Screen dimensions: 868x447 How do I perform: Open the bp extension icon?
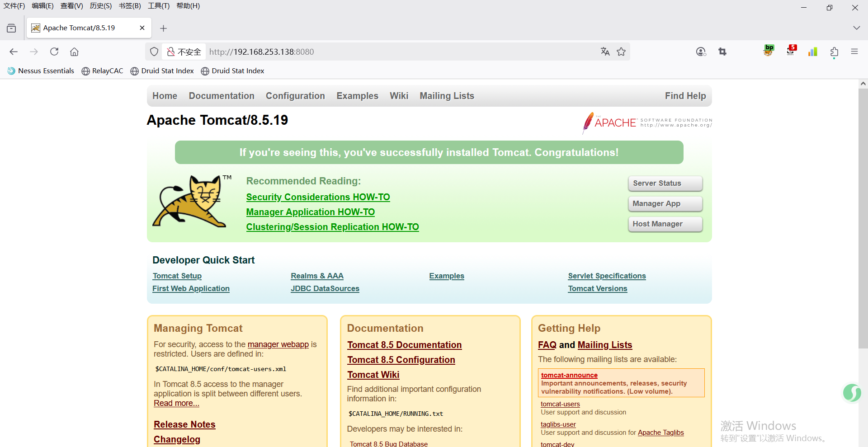pos(769,50)
